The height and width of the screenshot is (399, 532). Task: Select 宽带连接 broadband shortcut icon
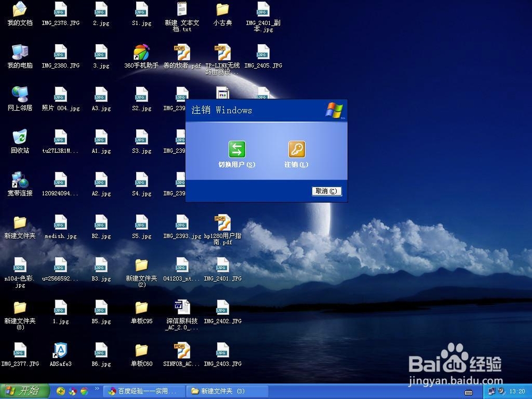20,180
